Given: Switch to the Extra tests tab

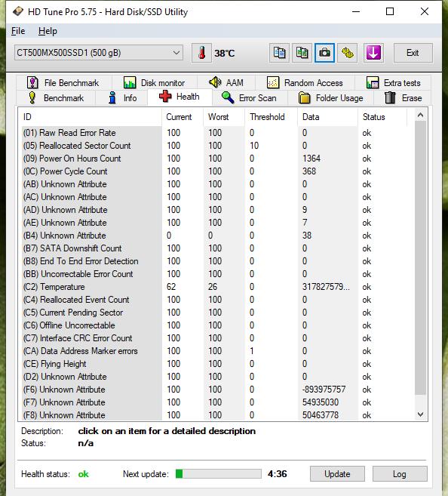Looking at the screenshot, I should tap(393, 83).
